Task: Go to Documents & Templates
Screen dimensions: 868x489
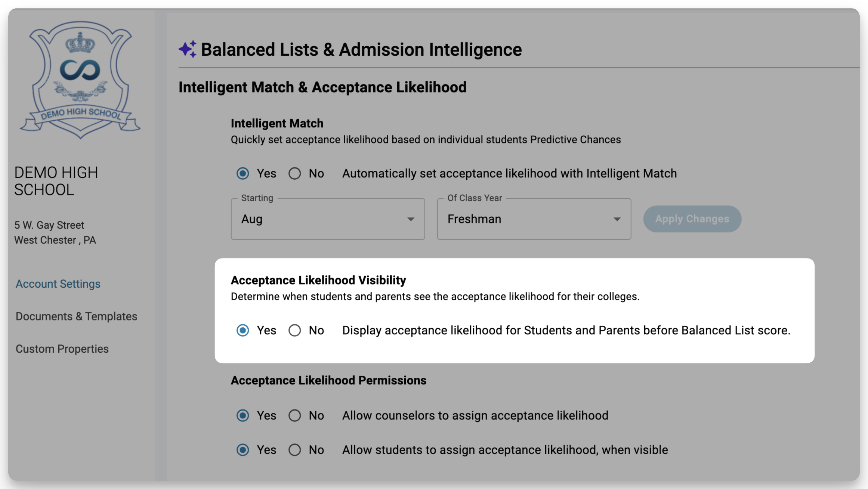Action: 76,316
